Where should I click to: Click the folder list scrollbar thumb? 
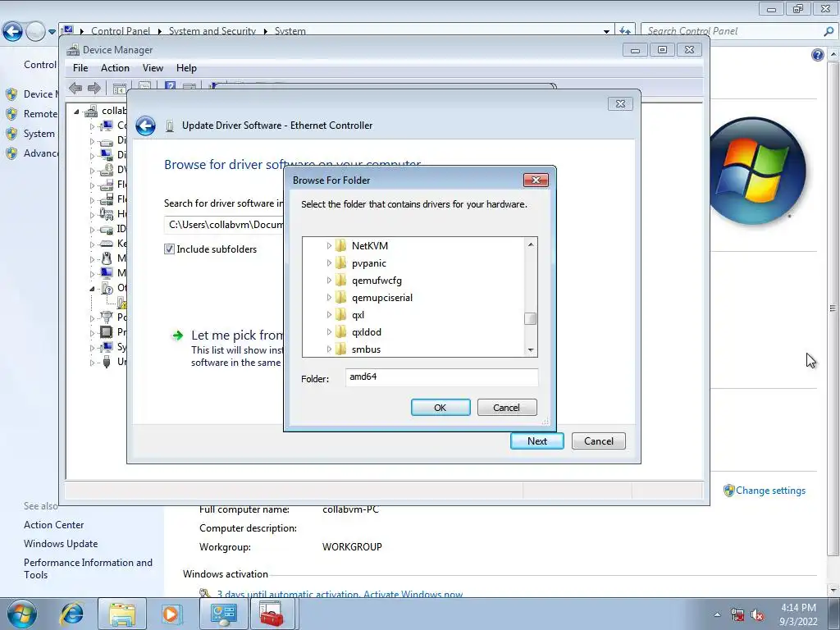tap(531, 318)
